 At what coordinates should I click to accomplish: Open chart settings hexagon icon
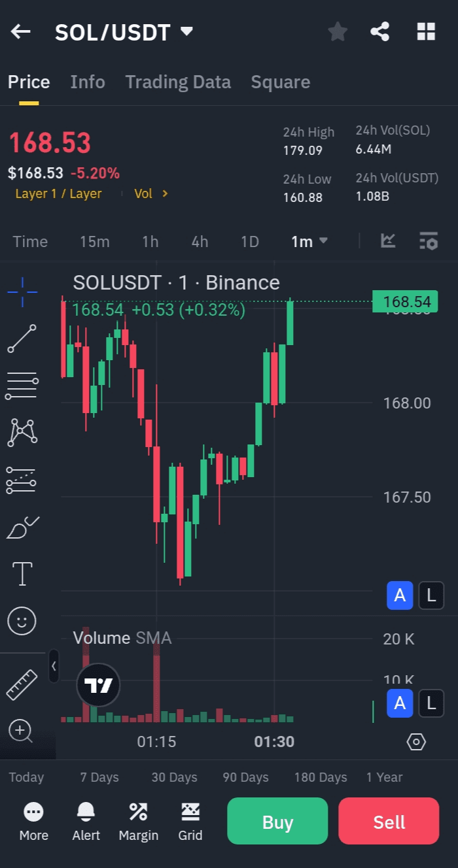click(x=416, y=742)
